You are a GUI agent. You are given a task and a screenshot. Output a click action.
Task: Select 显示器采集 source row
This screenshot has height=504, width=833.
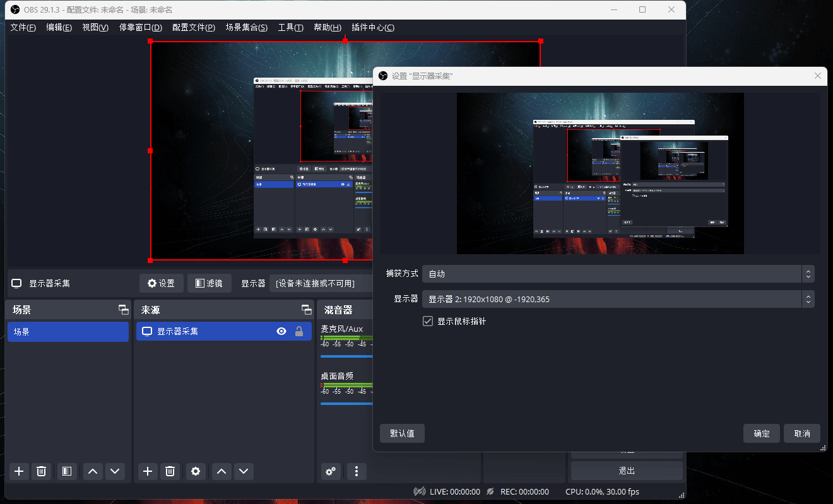tap(224, 331)
